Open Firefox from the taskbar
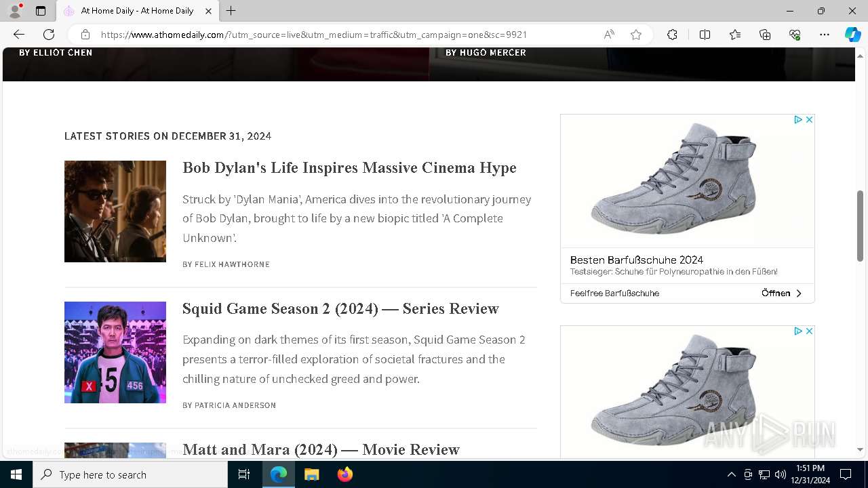The width and height of the screenshot is (868, 488). tap(345, 474)
